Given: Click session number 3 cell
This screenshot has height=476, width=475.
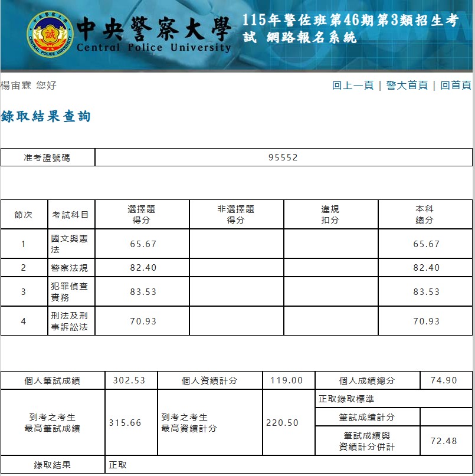Looking at the screenshot, I should pos(24,292).
